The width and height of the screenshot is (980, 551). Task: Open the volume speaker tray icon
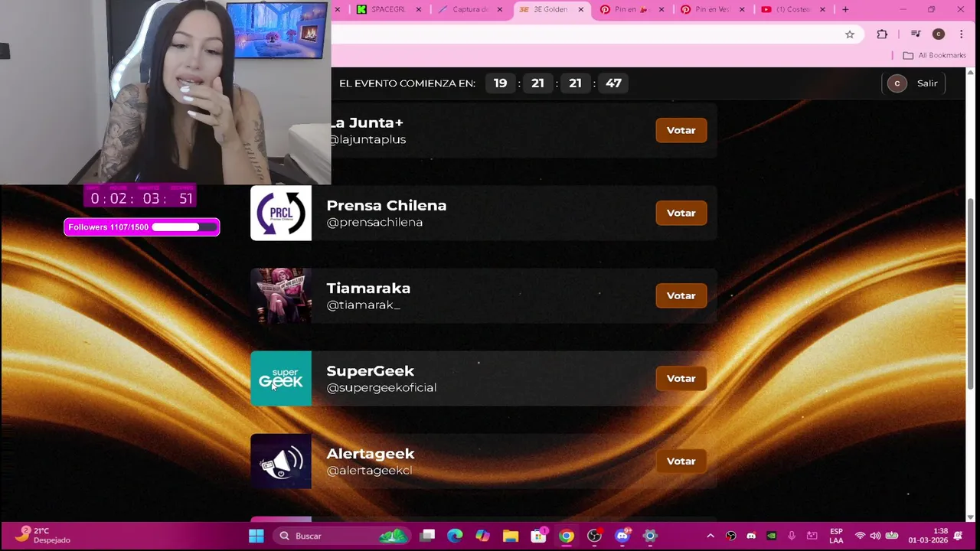tap(875, 536)
